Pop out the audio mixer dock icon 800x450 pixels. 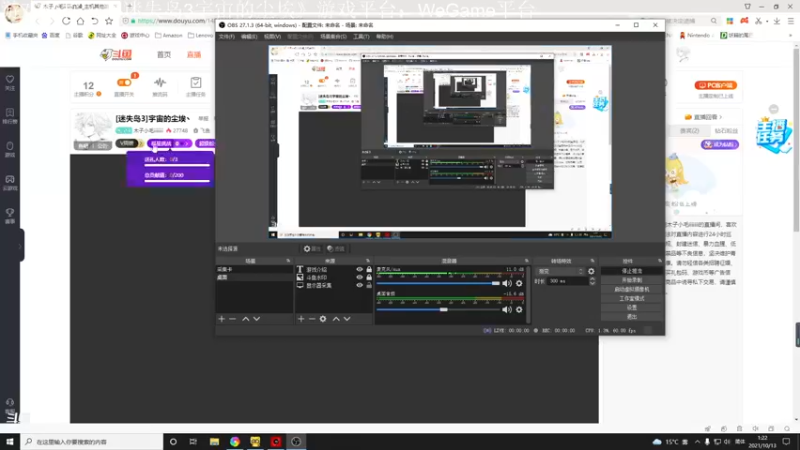[527, 261]
